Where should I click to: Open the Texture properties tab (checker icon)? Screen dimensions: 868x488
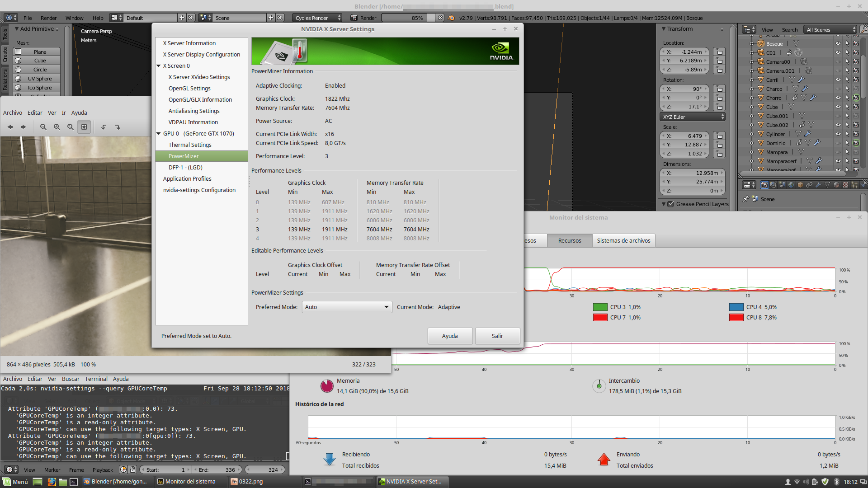point(845,185)
